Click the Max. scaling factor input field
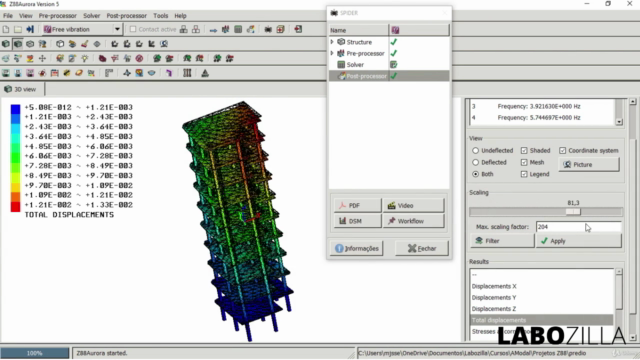Screen dimensions: 640x360 click(578, 227)
